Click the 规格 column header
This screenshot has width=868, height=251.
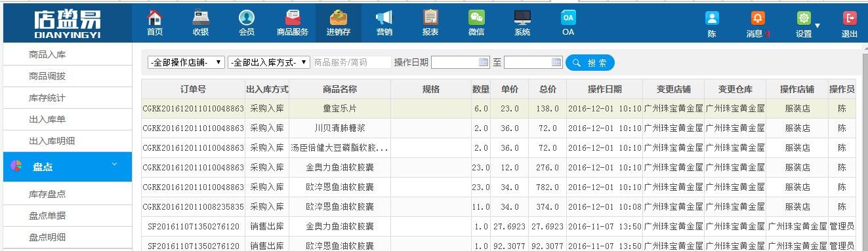tap(431, 89)
